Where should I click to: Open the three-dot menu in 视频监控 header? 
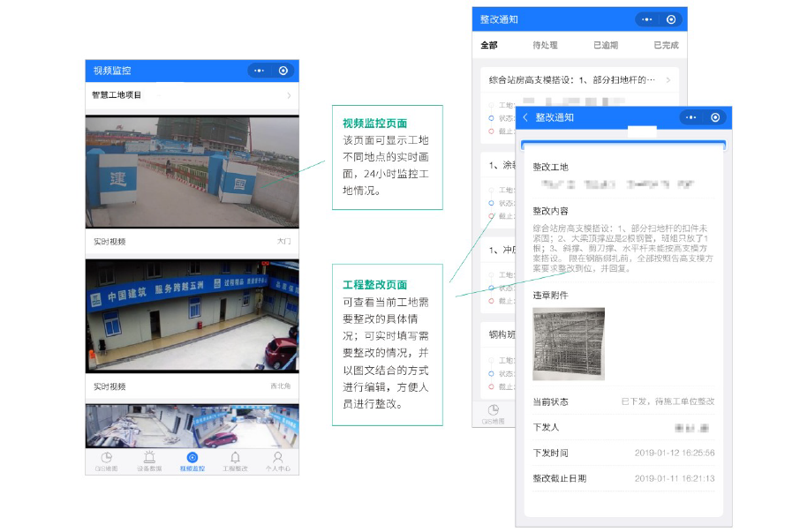(259, 71)
